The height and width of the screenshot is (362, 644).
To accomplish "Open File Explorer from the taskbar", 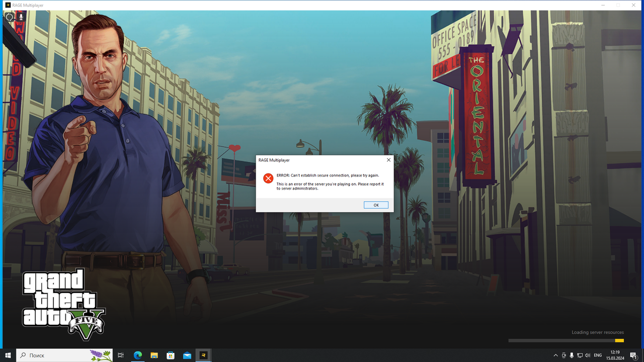I will click(x=154, y=355).
